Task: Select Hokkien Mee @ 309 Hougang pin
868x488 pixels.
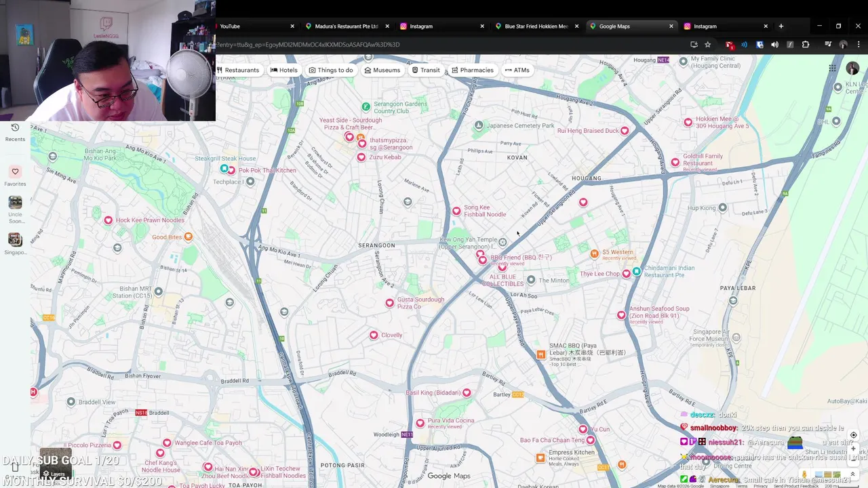Action: (688, 123)
